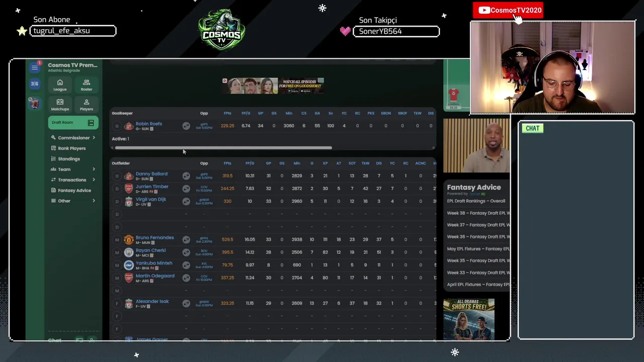Image resolution: width=644 pixels, height=362 pixels.
Task: Click the GoodShort banner advertisement
Action: click(273, 85)
